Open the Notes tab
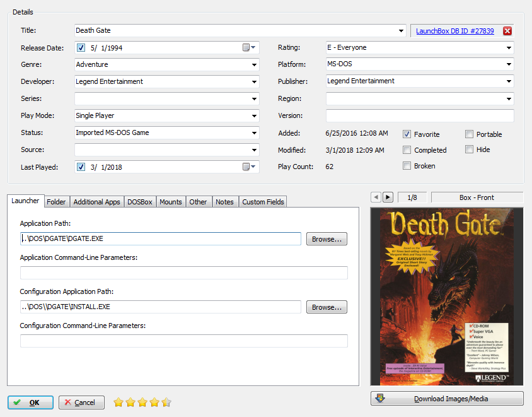The width and height of the screenshot is (532, 417). click(224, 202)
